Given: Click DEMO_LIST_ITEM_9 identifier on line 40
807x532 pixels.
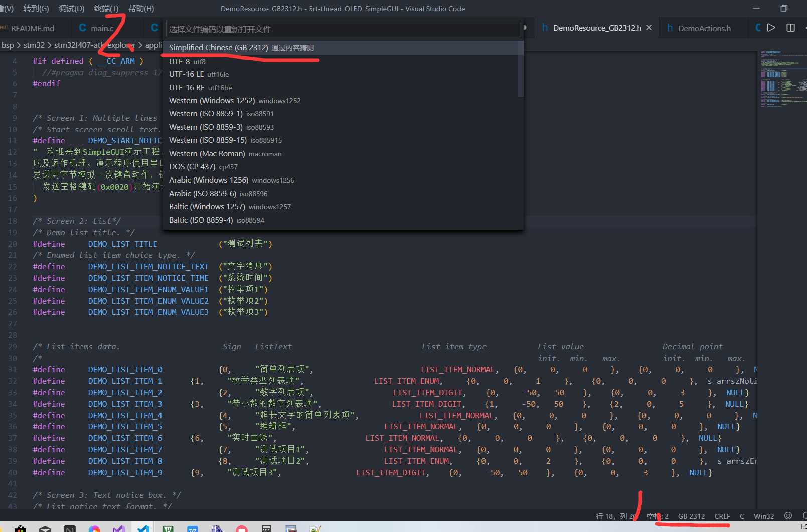Looking at the screenshot, I should coord(125,473).
